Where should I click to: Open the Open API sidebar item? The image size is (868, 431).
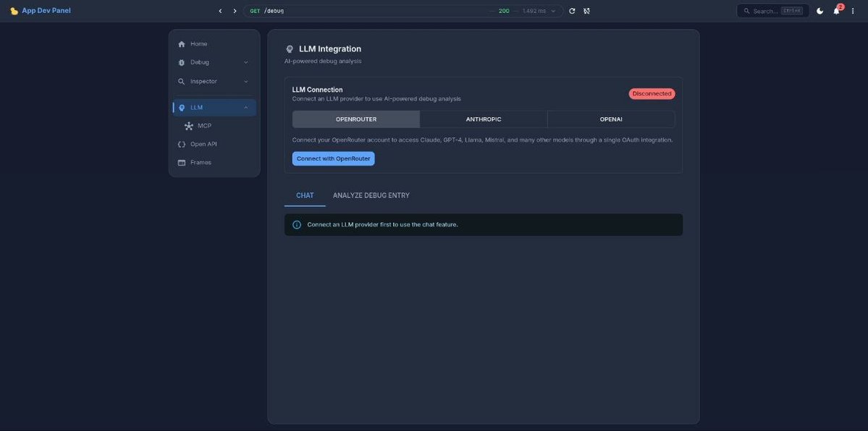coord(214,145)
